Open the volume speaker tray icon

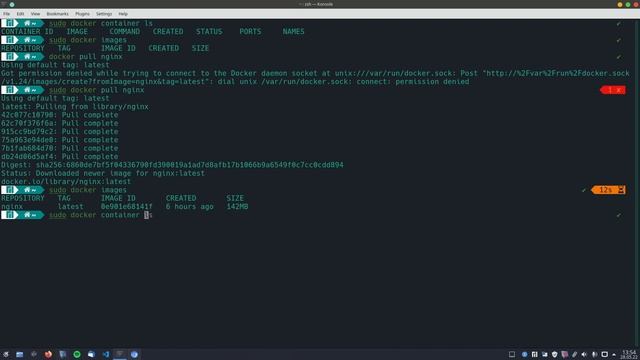click(584, 354)
